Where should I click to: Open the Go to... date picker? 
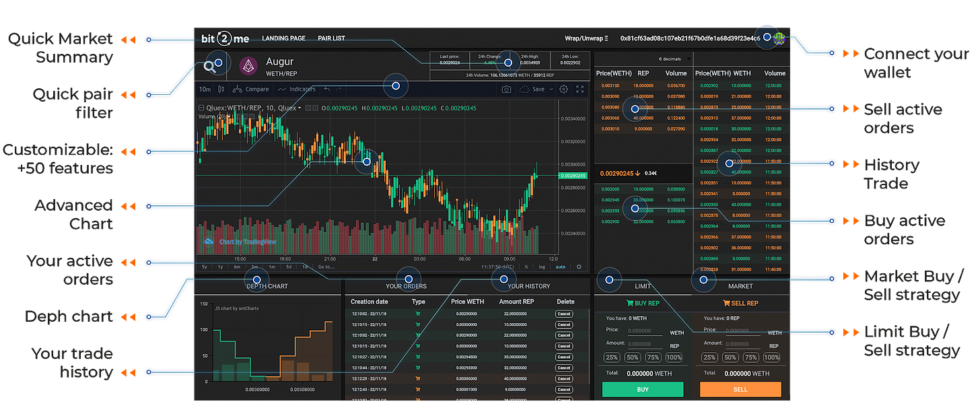tap(326, 267)
